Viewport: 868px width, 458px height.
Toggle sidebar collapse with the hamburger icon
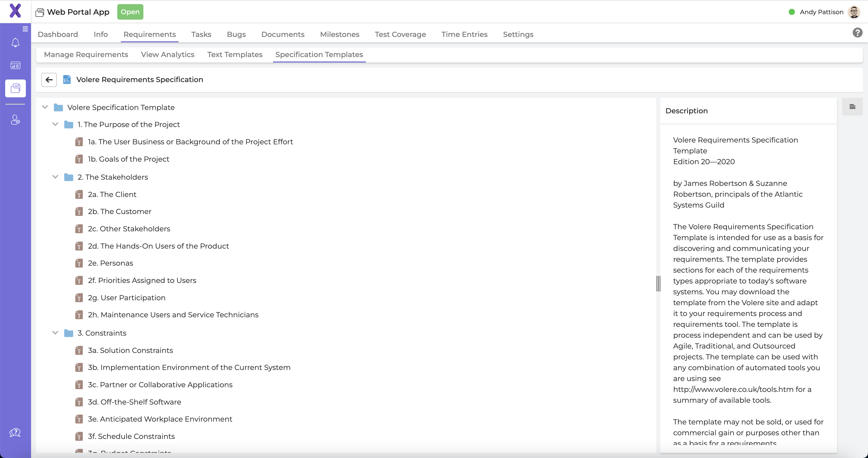(x=25, y=29)
